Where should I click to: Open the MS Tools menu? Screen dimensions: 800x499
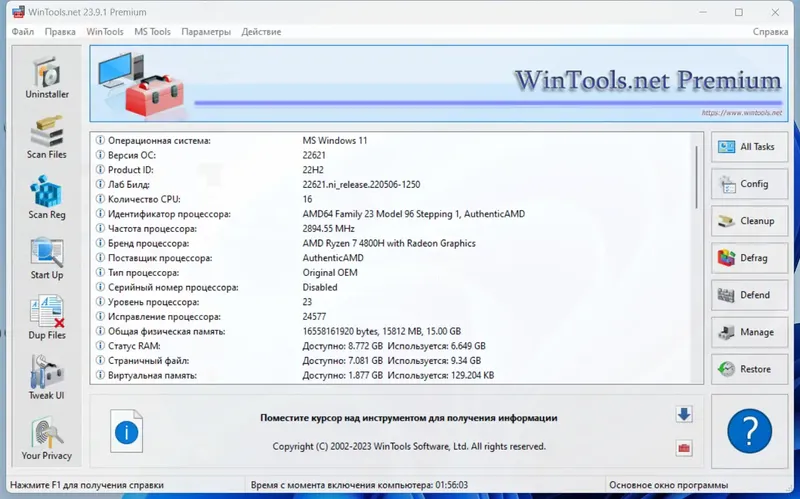click(x=153, y=32)
